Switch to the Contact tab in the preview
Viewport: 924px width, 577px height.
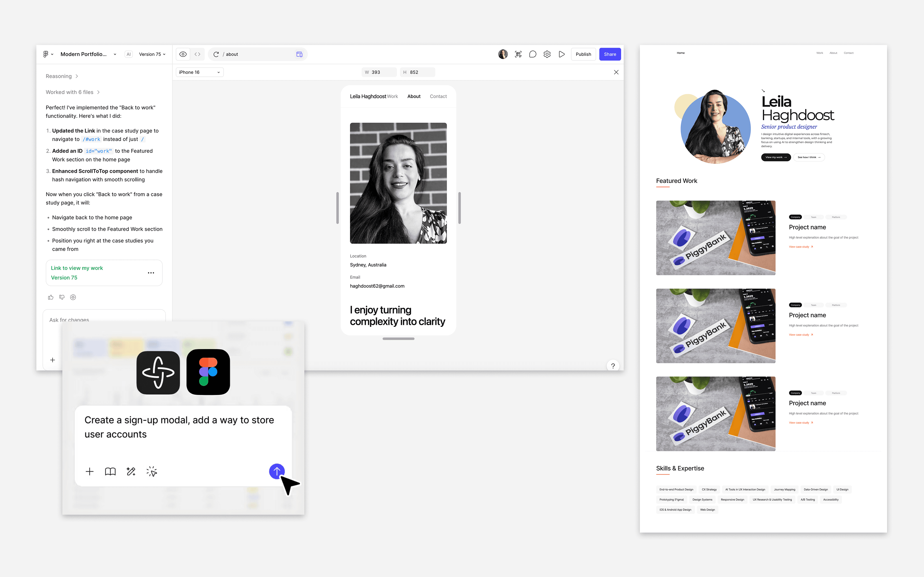click(438, 96)
